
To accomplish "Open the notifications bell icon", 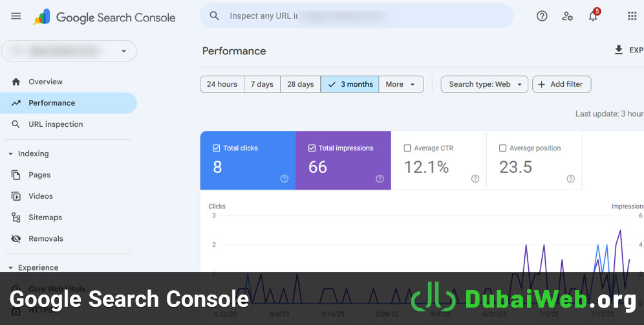I will tap(593, 16).
